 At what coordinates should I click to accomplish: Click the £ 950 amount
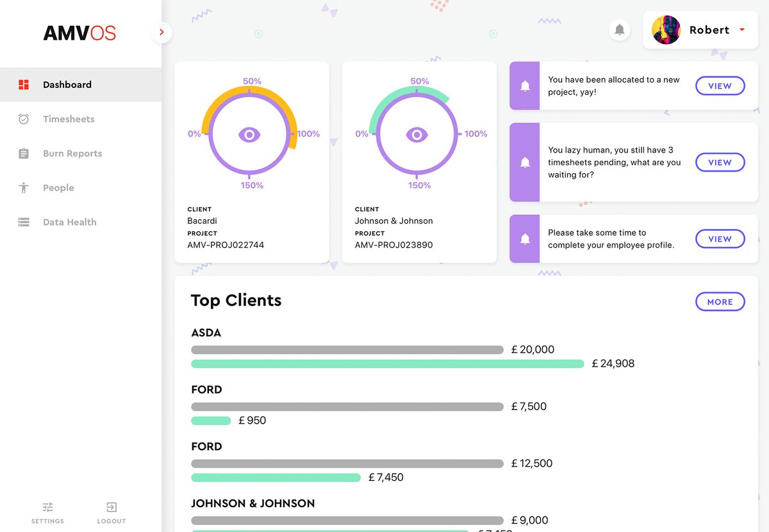252,420
